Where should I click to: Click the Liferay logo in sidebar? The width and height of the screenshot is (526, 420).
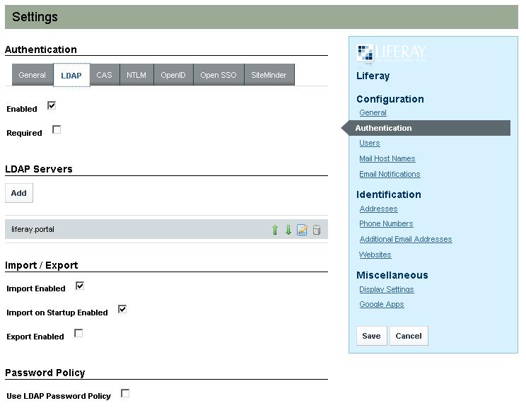pyautogui.click(x=392, y=53)
